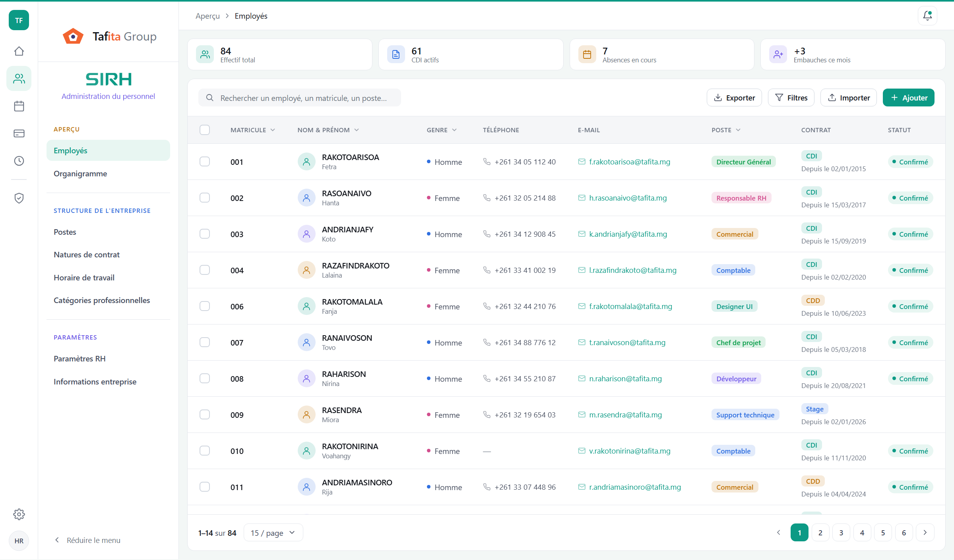
Task: Open the Filtres button
Action: [791, 98]
